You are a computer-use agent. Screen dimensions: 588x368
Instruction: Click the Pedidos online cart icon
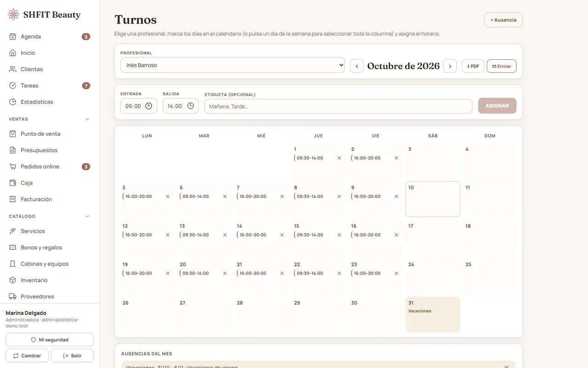13,167
